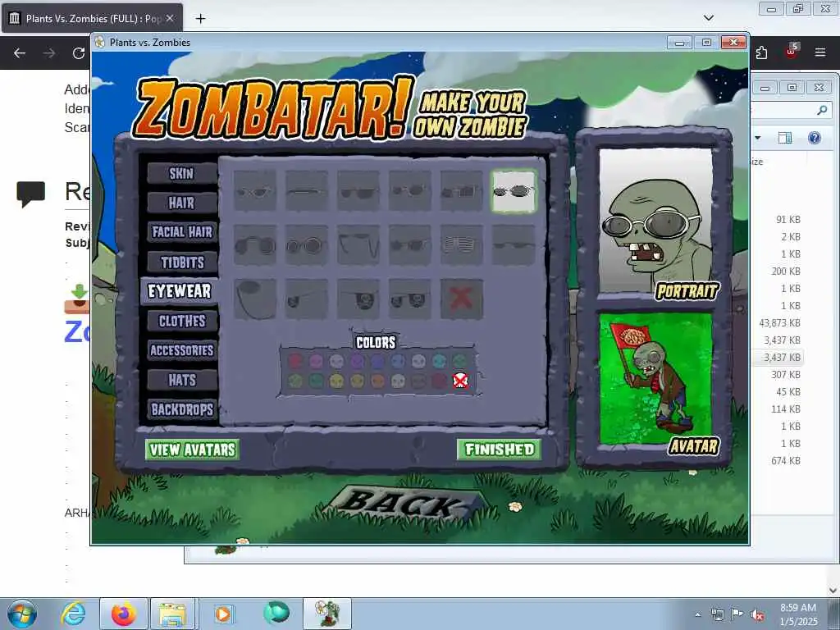
Task: Choose the large dark round goggles
Action: (255, 245)
